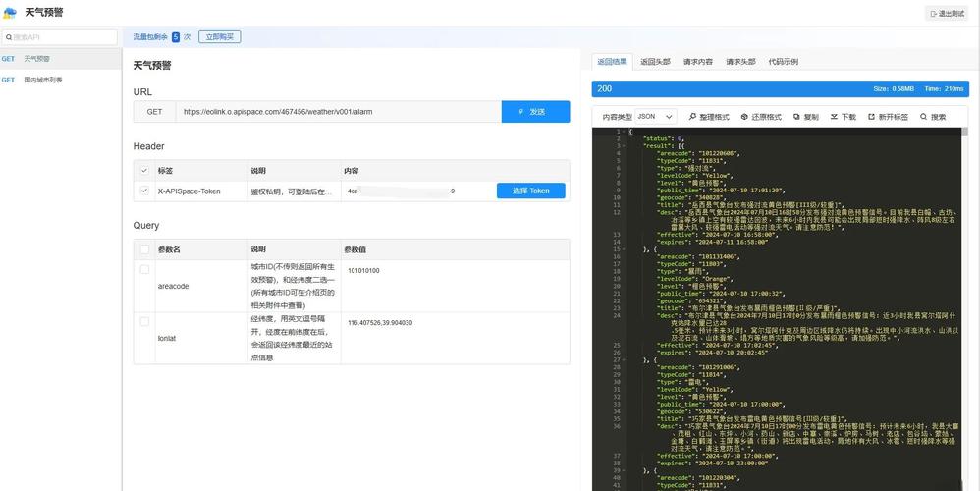Click the request URL field
The image size is (980, 491).
[338, 112]
